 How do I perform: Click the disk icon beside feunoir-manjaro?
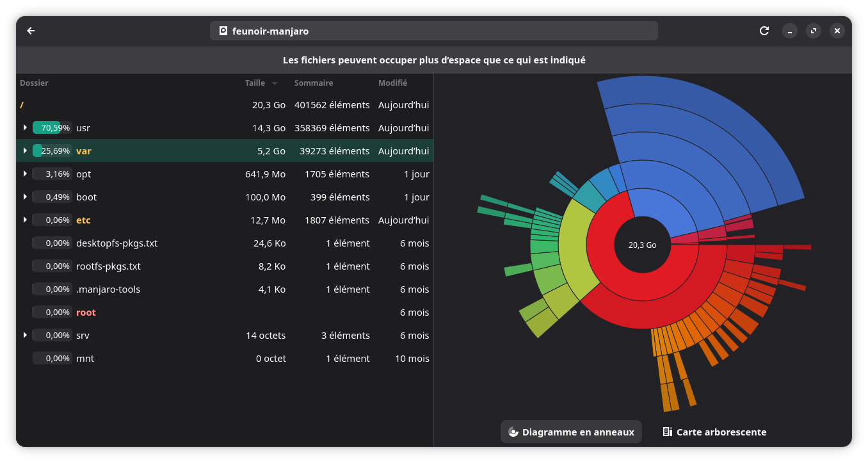(x=223, y=31)
